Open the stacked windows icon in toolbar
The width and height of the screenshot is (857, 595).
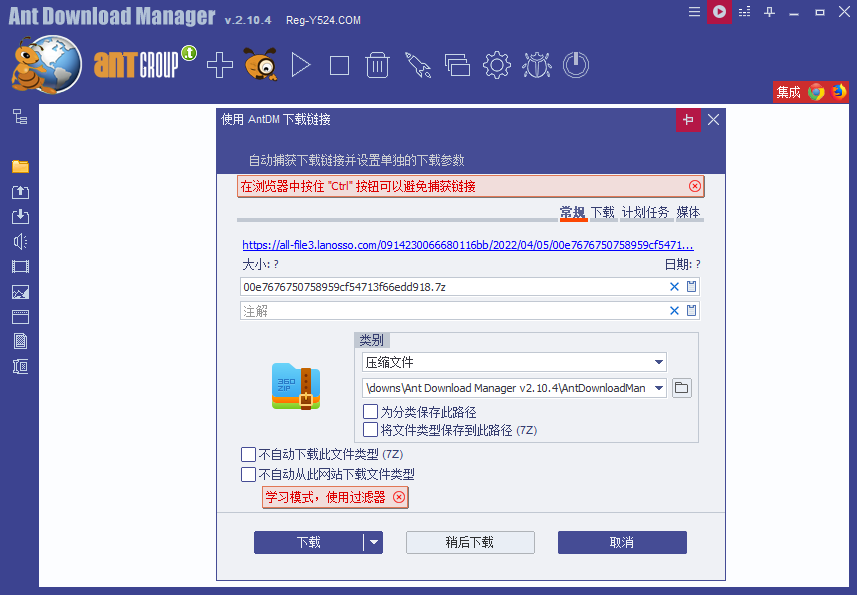click(457, 66)
